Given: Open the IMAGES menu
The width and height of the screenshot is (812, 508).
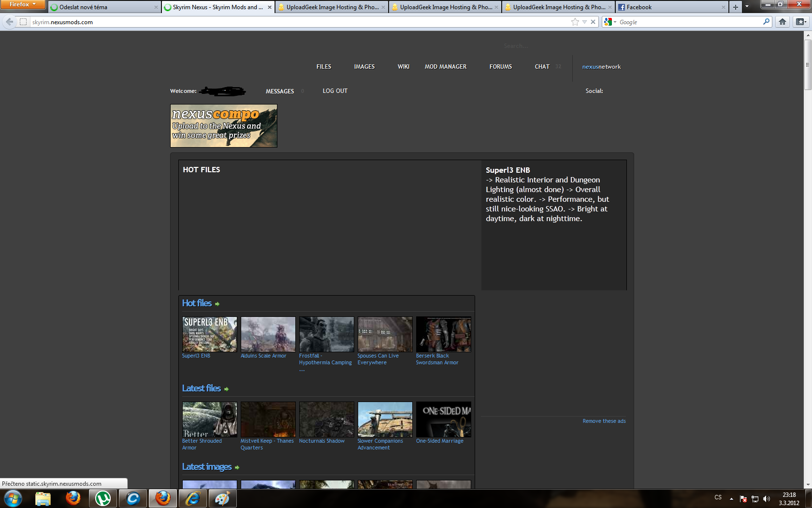Looking at the screenshot, I should pyautogui.click(x=364, y=67).
